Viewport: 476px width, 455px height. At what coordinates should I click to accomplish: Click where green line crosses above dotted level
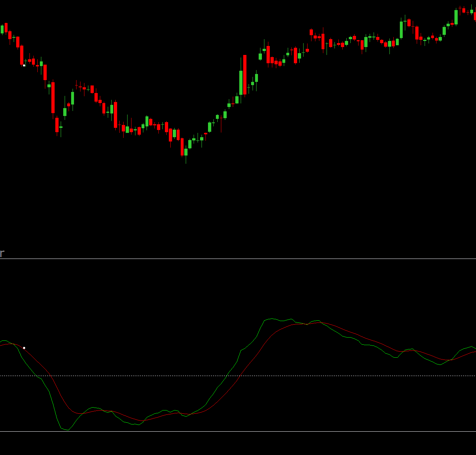tap(226, 376)
